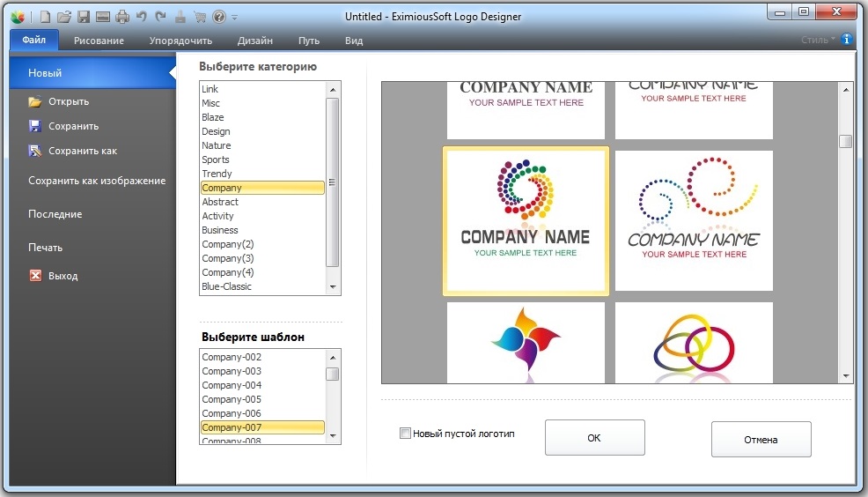868x497 pixels.
Task: Confirm with the OK button
Action: point(594,438)
